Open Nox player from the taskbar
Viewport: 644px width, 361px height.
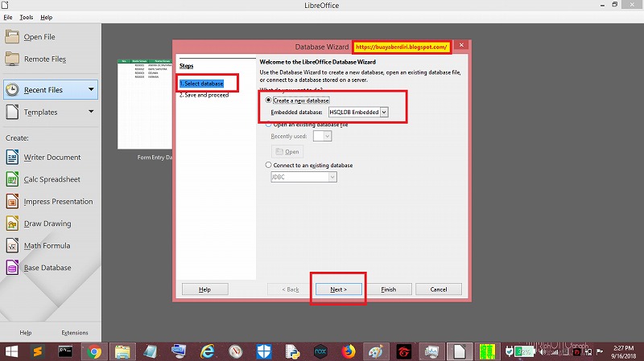[x=320, y=352]
